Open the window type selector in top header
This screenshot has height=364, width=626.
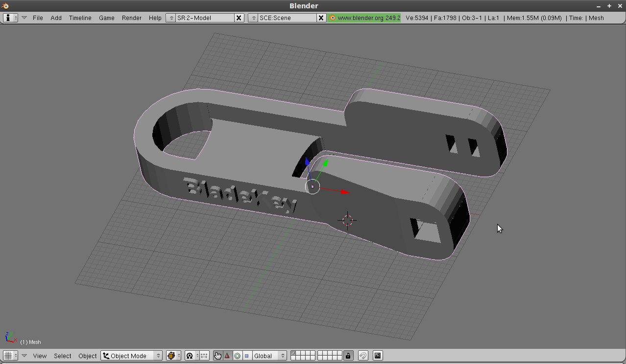pyautogui.click(x=10, y=18)
